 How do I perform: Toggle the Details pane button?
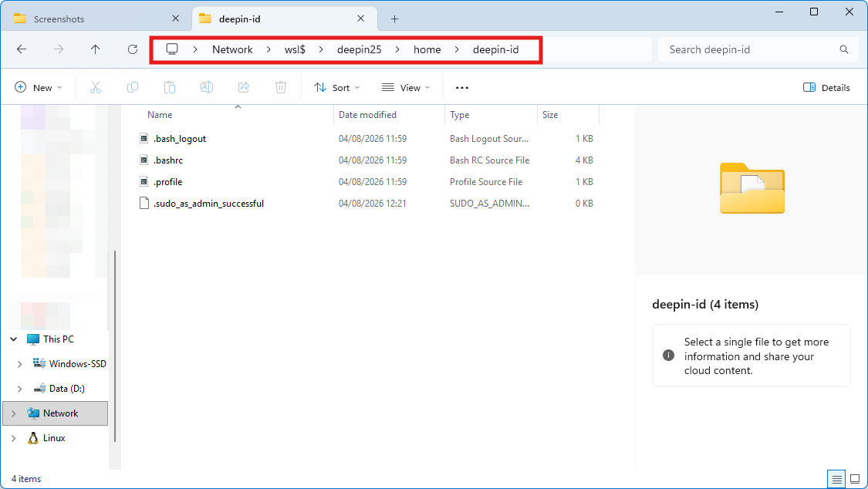point(826,87)
